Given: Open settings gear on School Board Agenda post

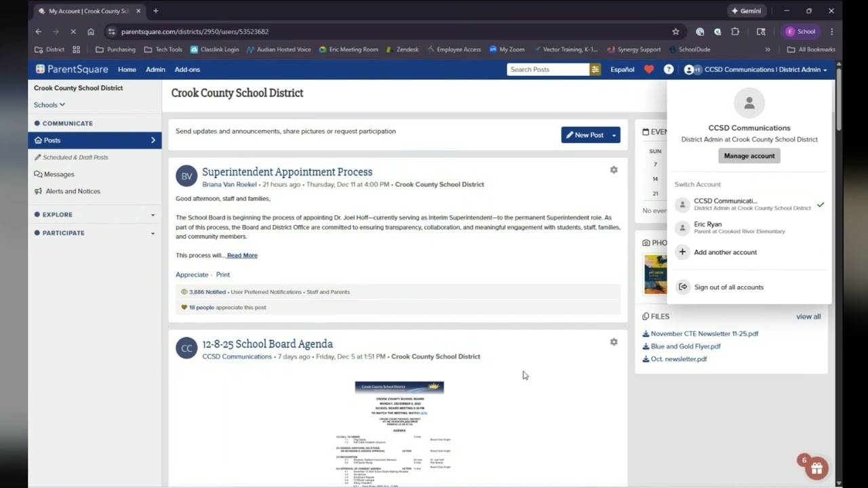Looking at the screenshot, I should coord(614,342).
